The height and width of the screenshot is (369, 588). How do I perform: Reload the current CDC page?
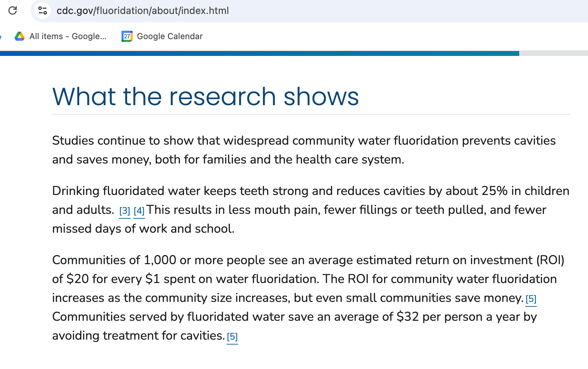pos(13,10)
